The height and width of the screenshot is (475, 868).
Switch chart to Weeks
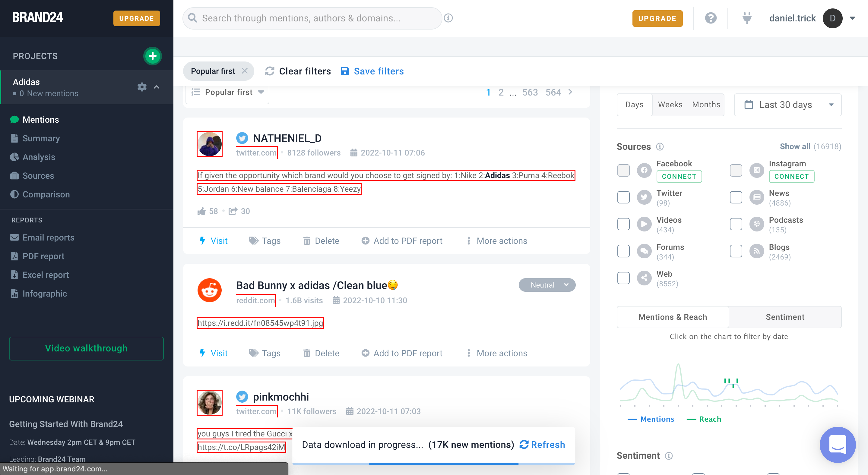[x=670, y=105]
